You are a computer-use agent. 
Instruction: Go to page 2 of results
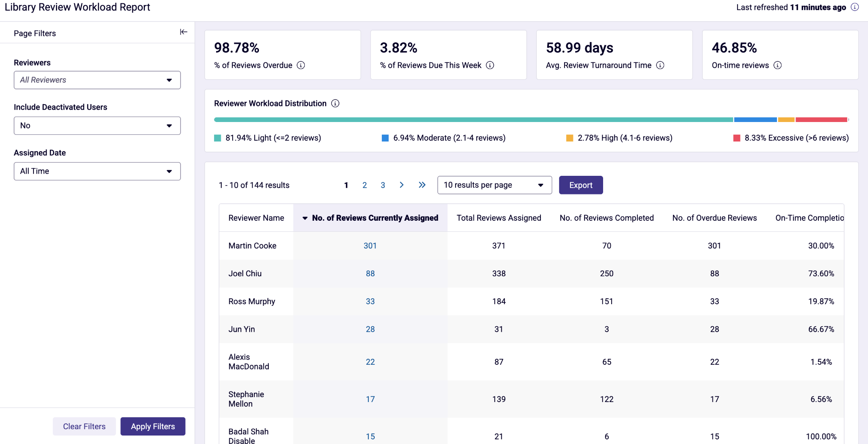(364, 185)
